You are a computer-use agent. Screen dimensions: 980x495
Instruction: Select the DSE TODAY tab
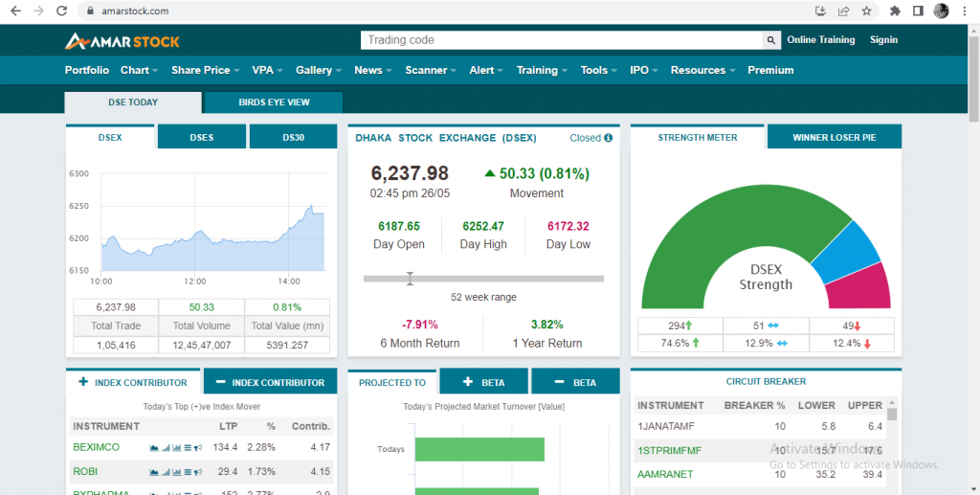click(x=133, y=102)
